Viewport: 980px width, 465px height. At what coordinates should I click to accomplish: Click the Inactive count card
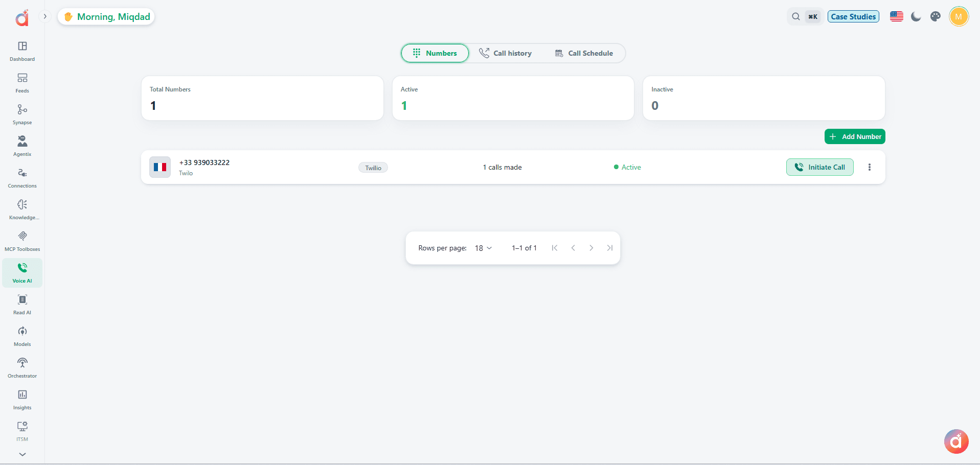pyautogui.click(x=764, y=98)
